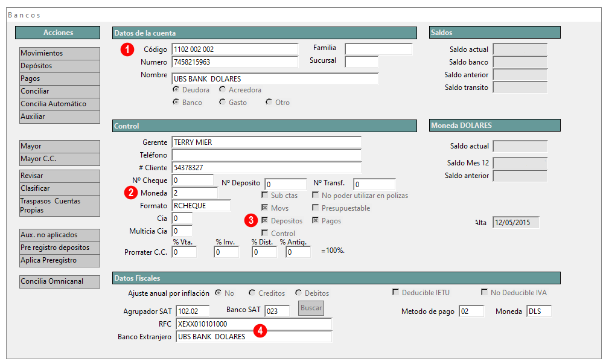606x364 pixels.
Task: Click the Banco SAT field
Action: pos(277,311)
